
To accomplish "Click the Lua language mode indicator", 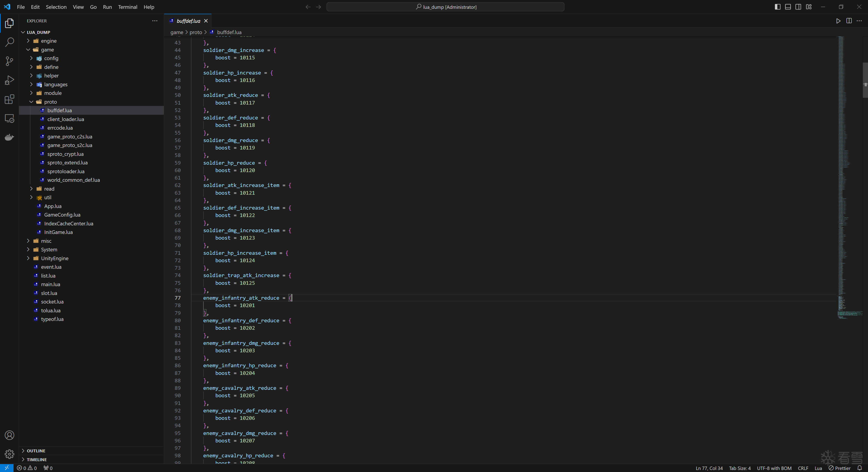I will (x=818, y=468).
